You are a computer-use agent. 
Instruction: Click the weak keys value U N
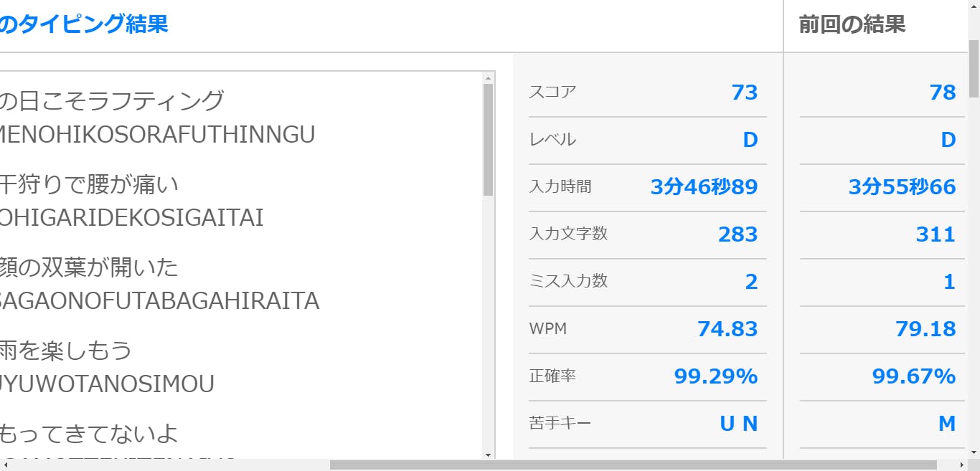738,424
